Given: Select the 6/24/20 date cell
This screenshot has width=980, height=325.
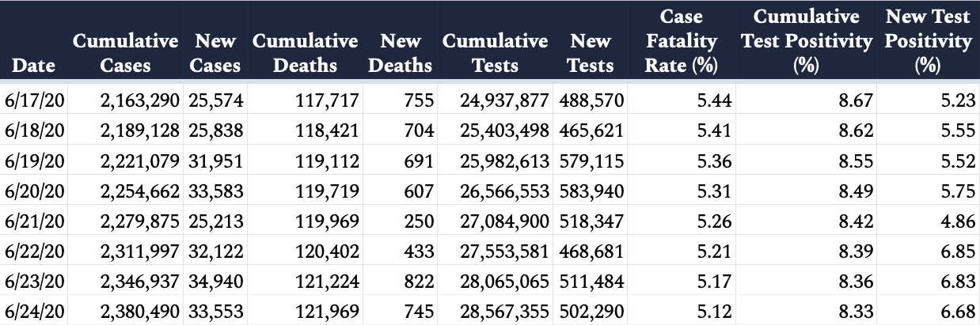Looking at the screenshot, I should tap(34, 311).
